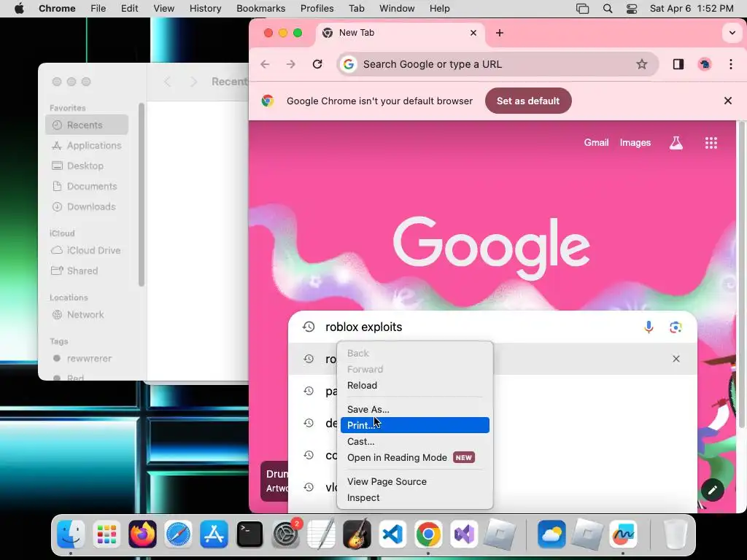Bookmark this tab with the star icon
The image size is (747, 560).
642,64
